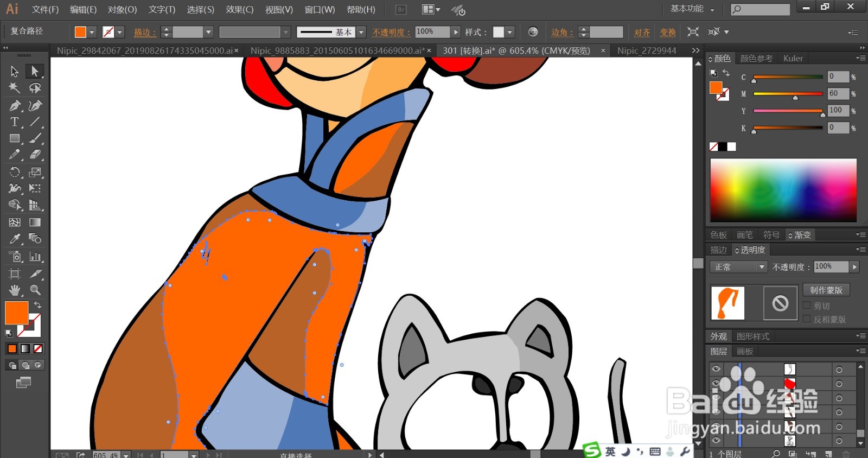Image resolution: width=868 pixels, height=458 pixels.
Task: Select the Rotate tool
Action: point(15,172)
